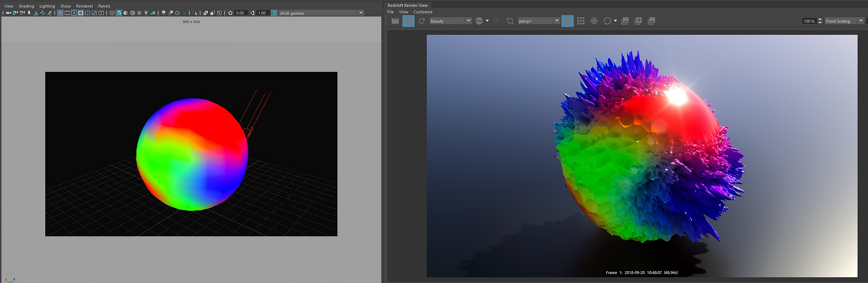Click the Textured checker display icon

(x=139, y=13)
